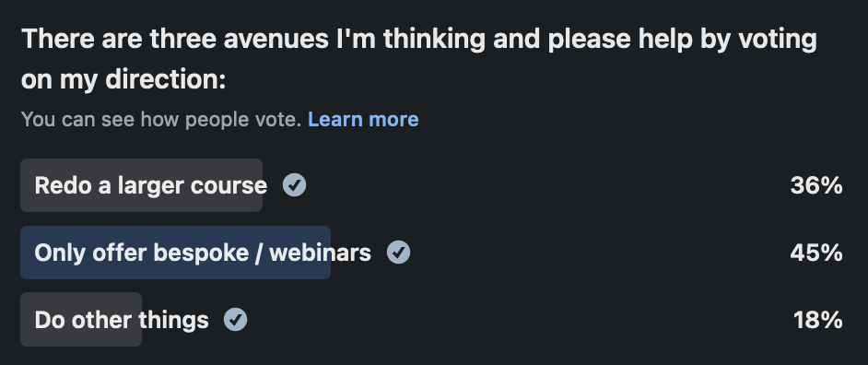Click the poll question heading text

pyautogui.click(x=419, y=59)
